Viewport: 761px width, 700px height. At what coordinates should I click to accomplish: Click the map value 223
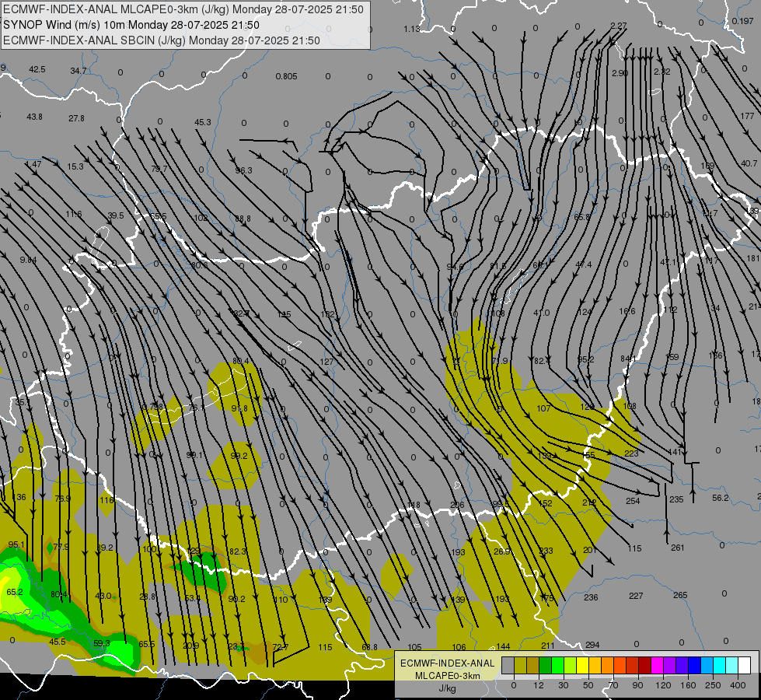(x=631, y=453)
